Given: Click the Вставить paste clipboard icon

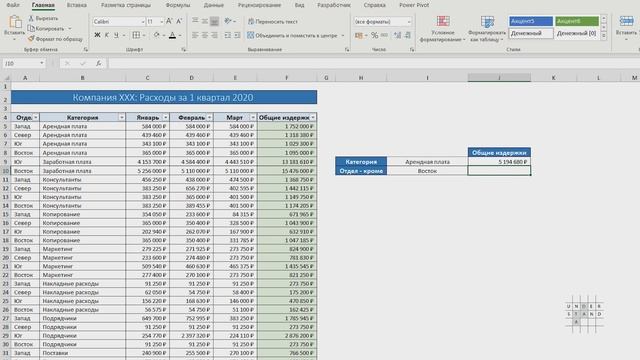Looking at the screenshot, I should 15,22.
